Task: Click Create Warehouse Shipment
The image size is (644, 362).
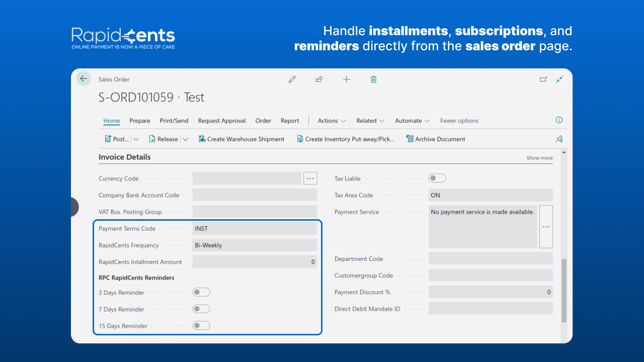Action: pyautogui.click(x=242, y=139)
